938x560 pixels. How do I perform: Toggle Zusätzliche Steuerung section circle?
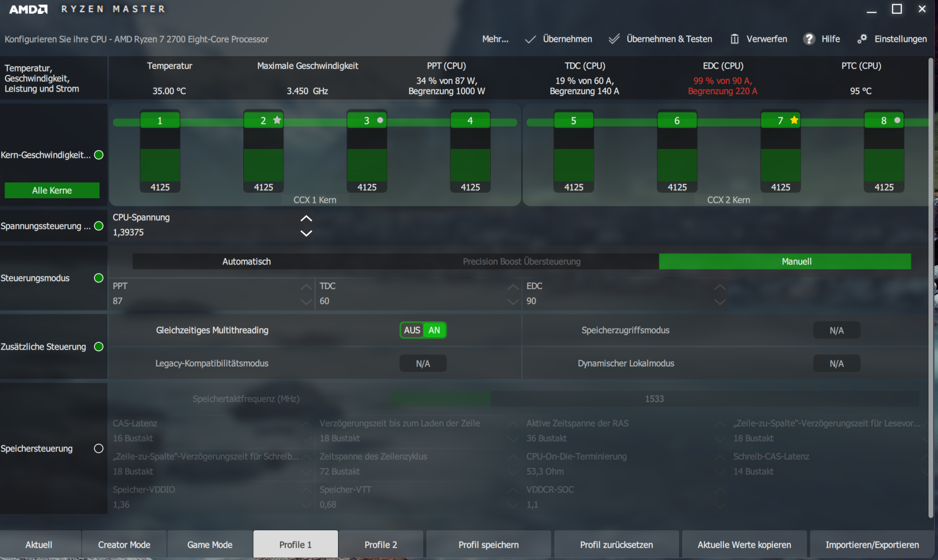pos(99,347)
